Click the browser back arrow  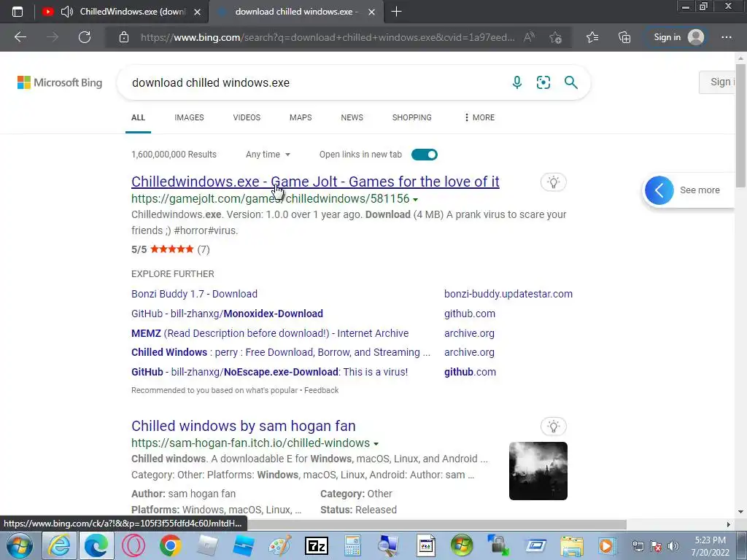[20, 37]
